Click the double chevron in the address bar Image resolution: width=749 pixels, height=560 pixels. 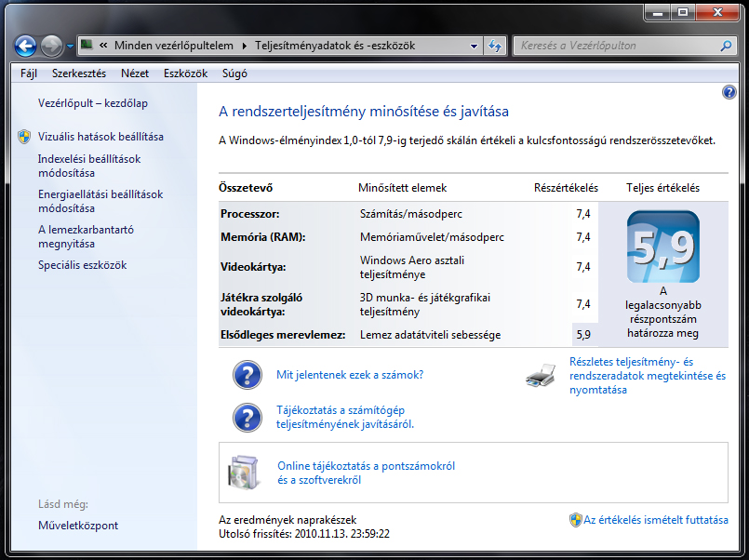click(102, 46)
